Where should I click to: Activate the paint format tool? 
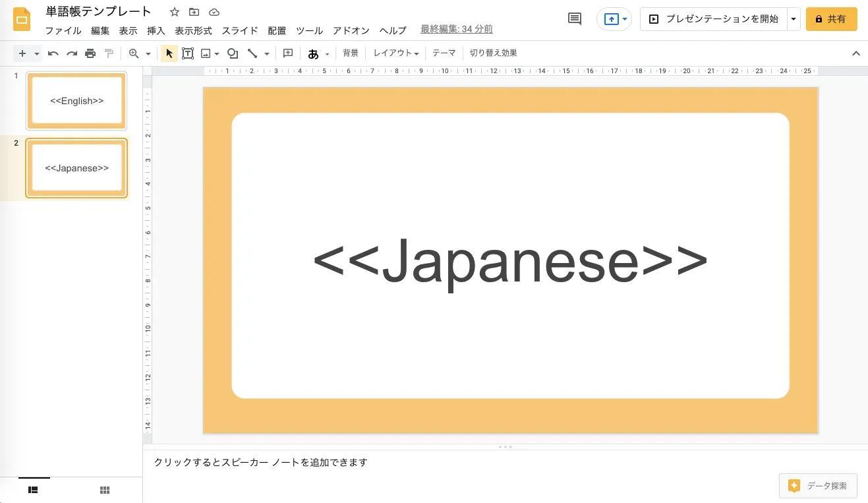tap(109, 53)
